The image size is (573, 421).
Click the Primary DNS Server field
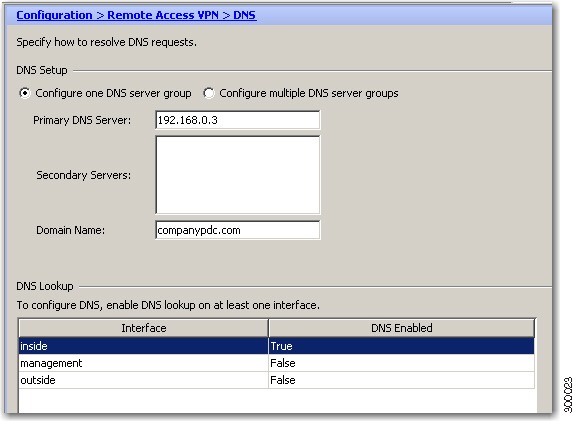[238, 120]
